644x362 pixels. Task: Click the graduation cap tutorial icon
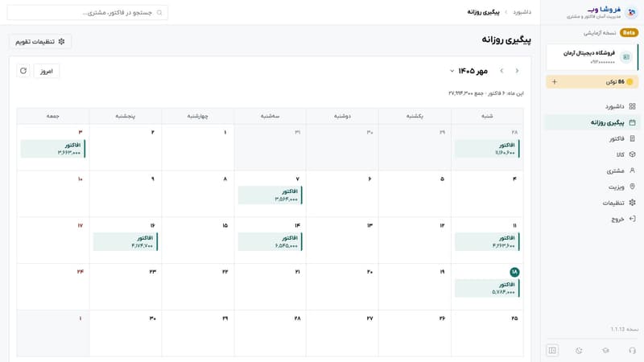click(605, 351)
